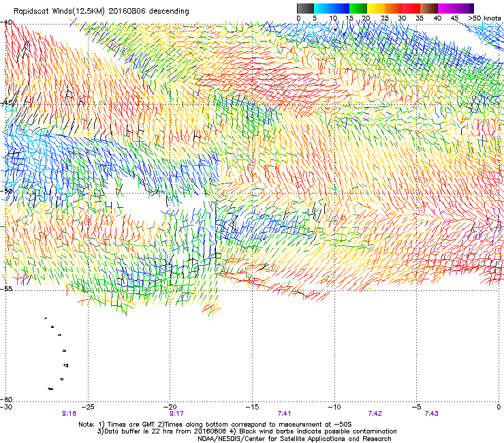Click the '-5' longitude axis label

(417, 407)
